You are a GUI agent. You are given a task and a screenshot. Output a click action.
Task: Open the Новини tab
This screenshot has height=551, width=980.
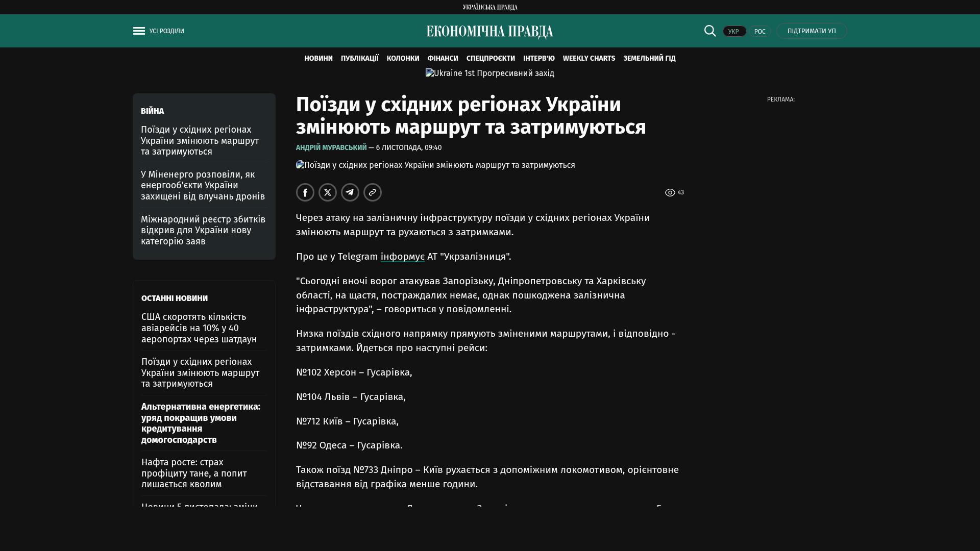(x=318, y=58)
